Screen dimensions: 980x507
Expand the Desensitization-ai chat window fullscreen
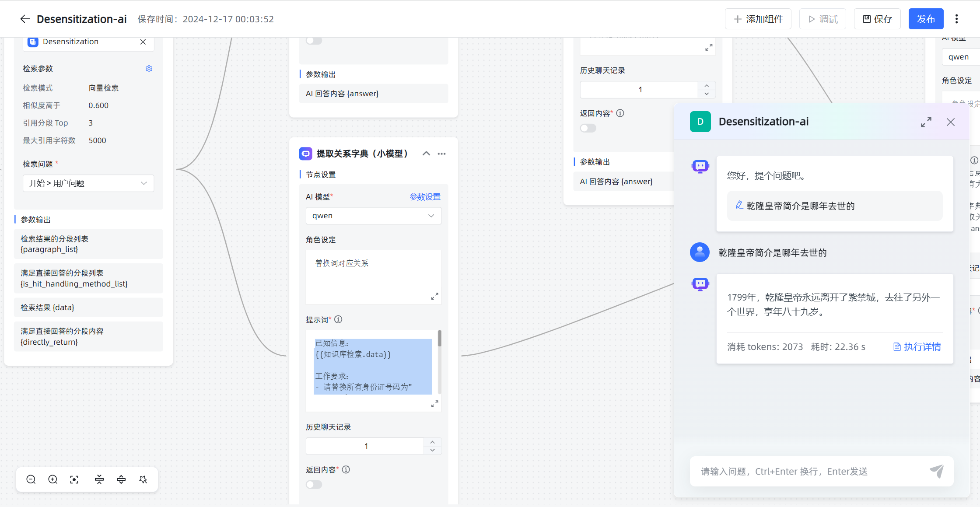point(926,122)
